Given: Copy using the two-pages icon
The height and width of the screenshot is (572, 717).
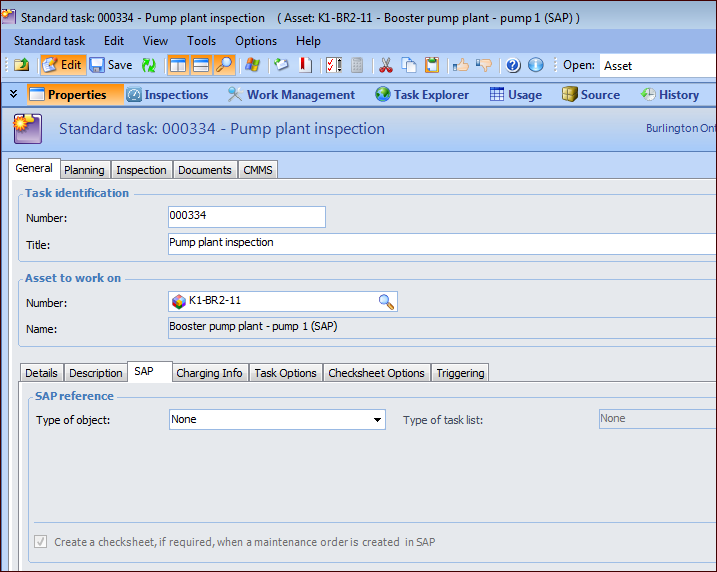Looking at the screenshot, I should point(409,65).
